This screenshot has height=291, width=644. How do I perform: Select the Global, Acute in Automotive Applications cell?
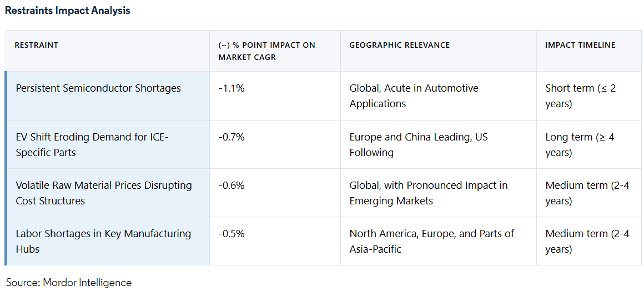[x=414, y=96]
